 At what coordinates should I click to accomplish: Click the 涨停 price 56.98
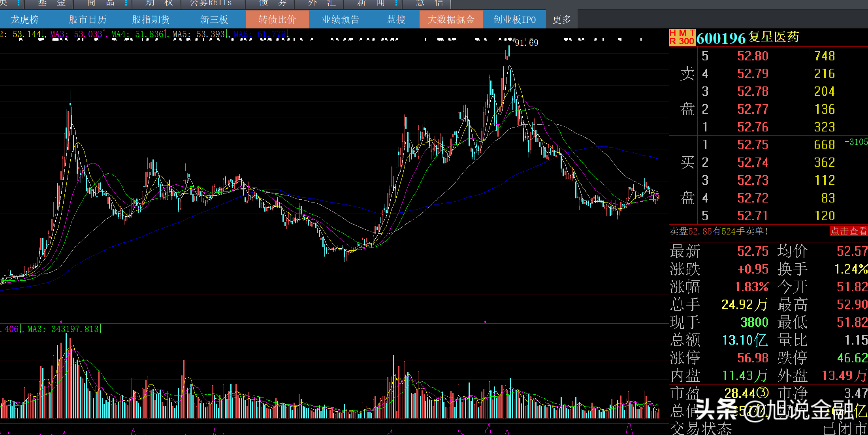pyautogui.click(x=753, y=358)
